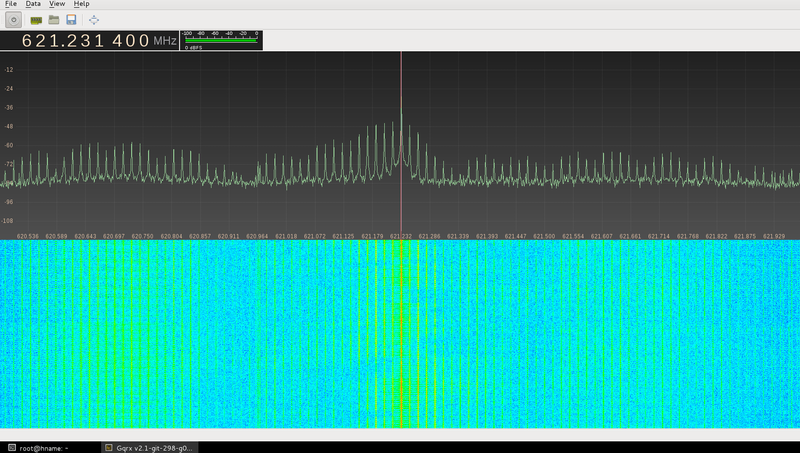This screenshot has width=800, height=453.
Task: Click the load settings folder icon
Action: 54,20
